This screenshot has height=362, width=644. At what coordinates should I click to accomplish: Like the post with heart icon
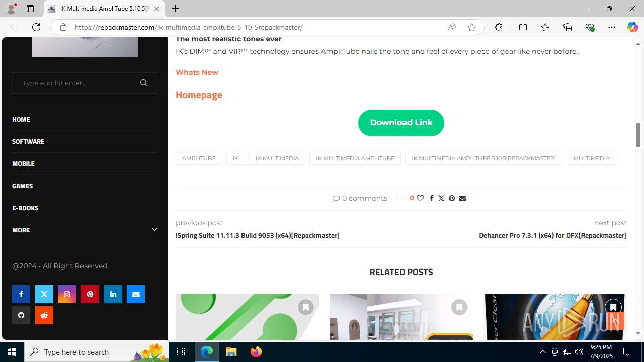click(x=420, y=198)
